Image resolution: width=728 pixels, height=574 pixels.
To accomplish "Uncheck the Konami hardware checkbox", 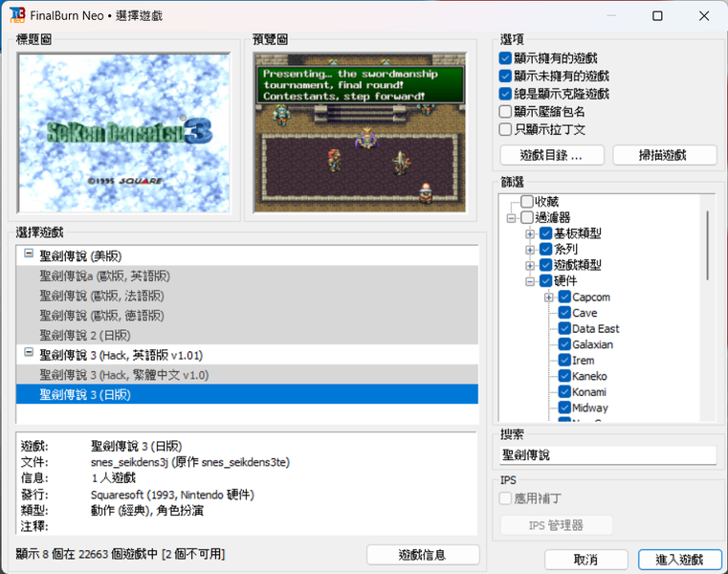I will pos(564,391).
